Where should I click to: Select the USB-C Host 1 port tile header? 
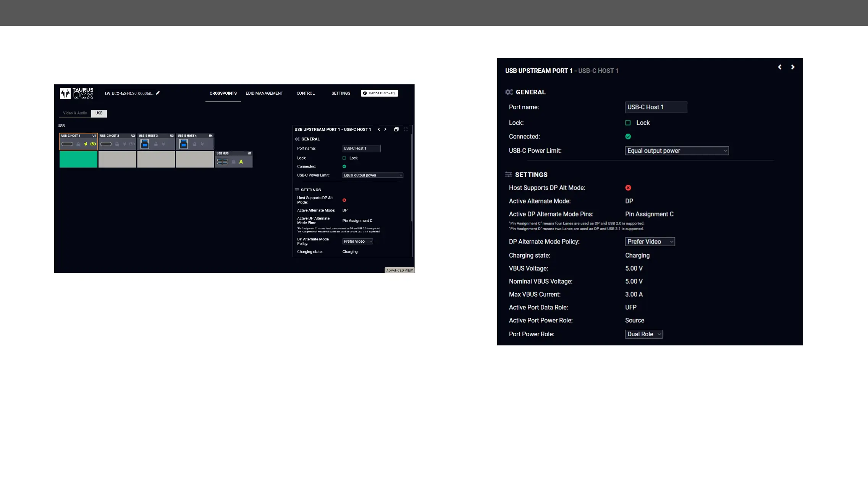(x=78, y=136)
